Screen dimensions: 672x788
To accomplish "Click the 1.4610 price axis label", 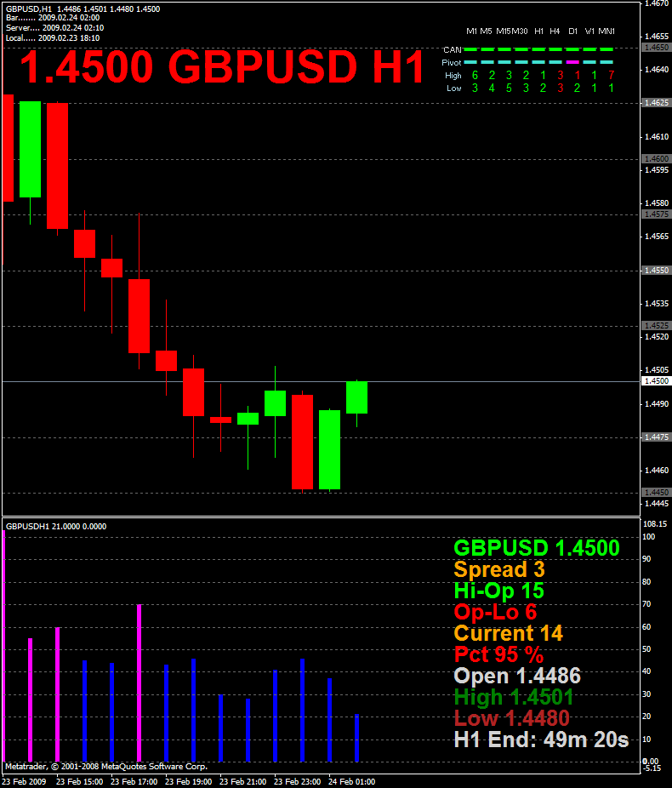I will point(657,137).
